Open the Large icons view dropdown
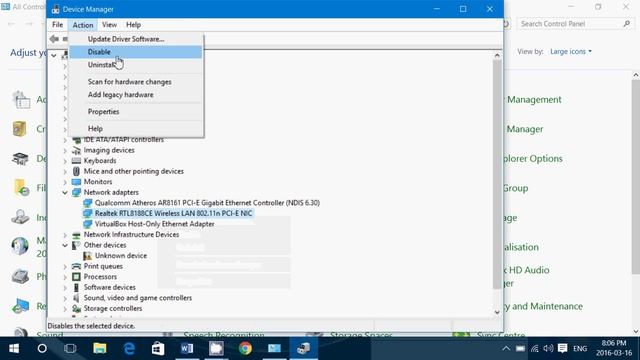Image resolution: width=640 pixels, height=360 pixels. point(571,52)
